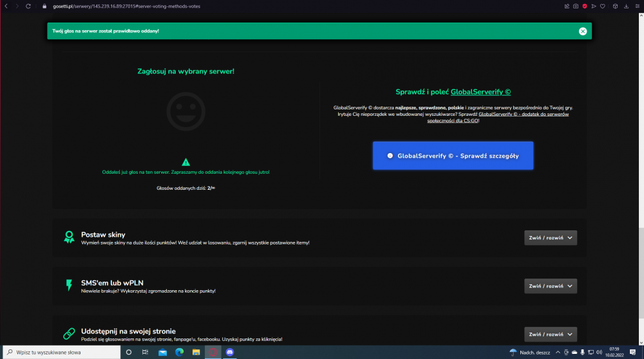644x359 pixels.
Task: Open browser downloads icon in toolbar
Action: [x=626, y=6]
